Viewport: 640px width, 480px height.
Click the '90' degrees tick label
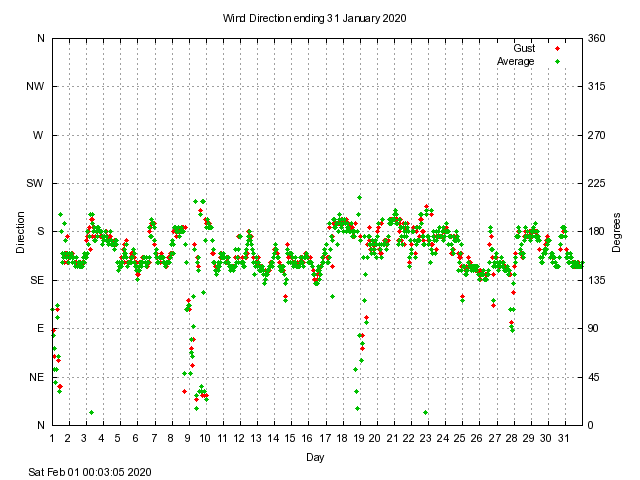coord(593,329)
